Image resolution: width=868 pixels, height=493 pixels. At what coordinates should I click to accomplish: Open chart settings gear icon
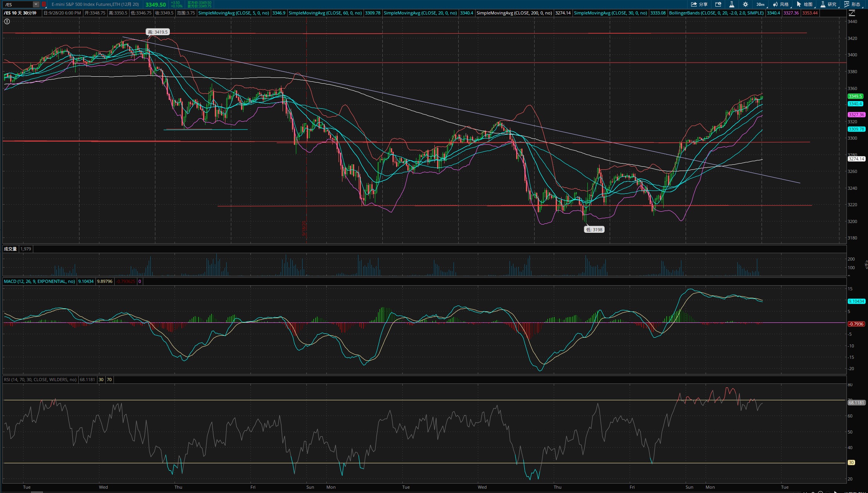(746, 4)
